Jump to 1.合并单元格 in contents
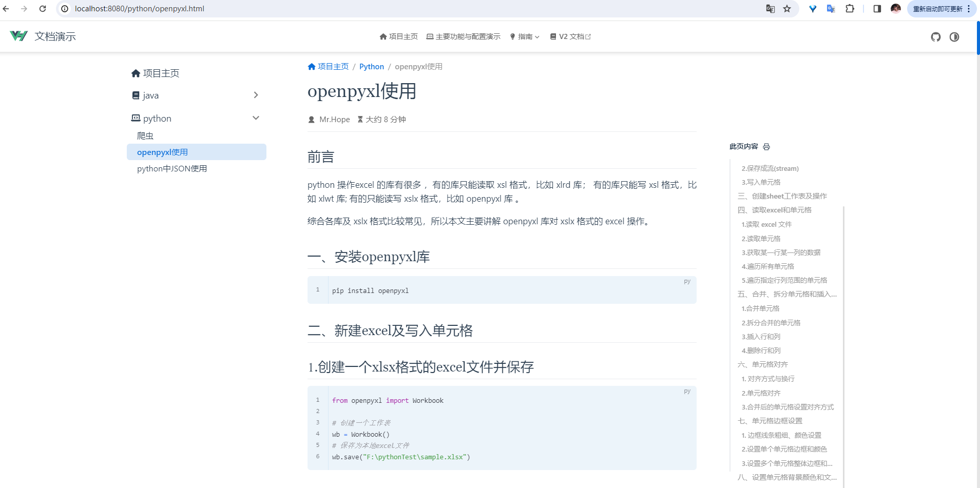 pos(760,308)
